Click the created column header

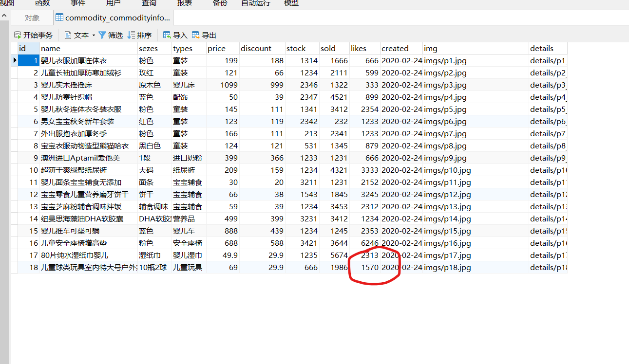click(x=401, y=48)
